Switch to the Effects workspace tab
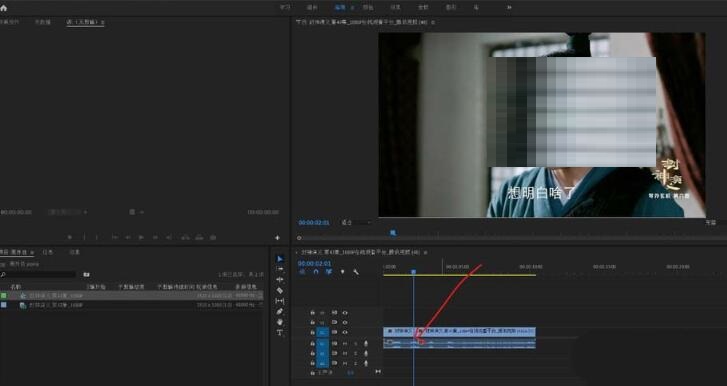This screenshot has height=386, width=727. coord(395,7)
